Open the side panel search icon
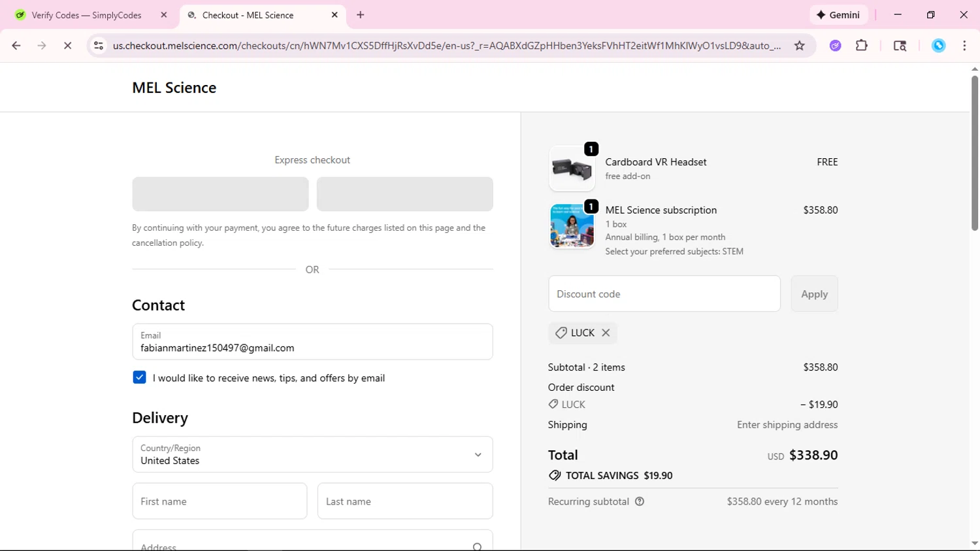 pos(900,46)
